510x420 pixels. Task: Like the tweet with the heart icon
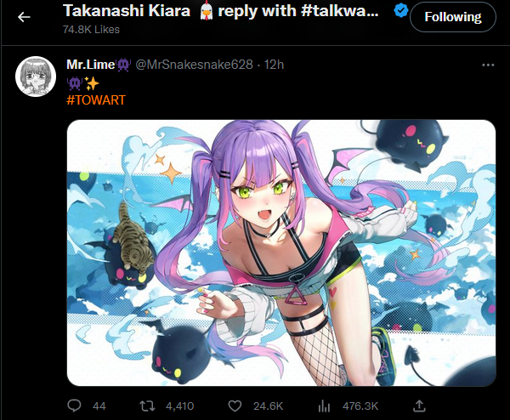[x=235, y=406]
